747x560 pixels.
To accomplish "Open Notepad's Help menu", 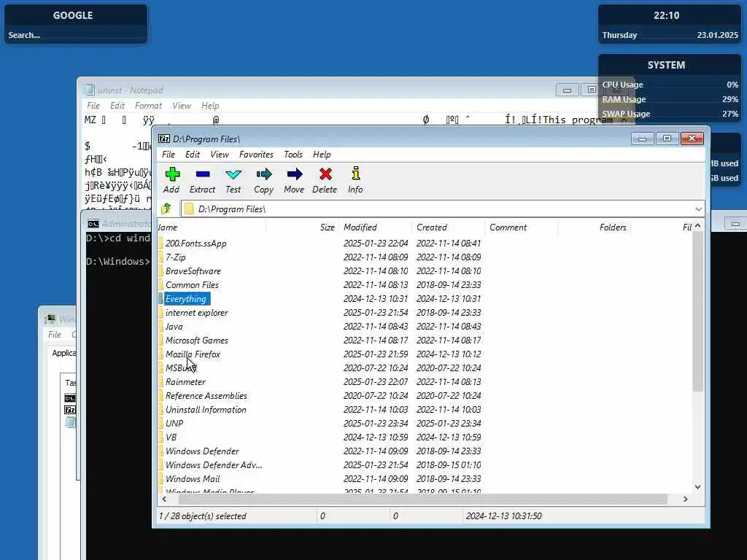I will (210, 106).
